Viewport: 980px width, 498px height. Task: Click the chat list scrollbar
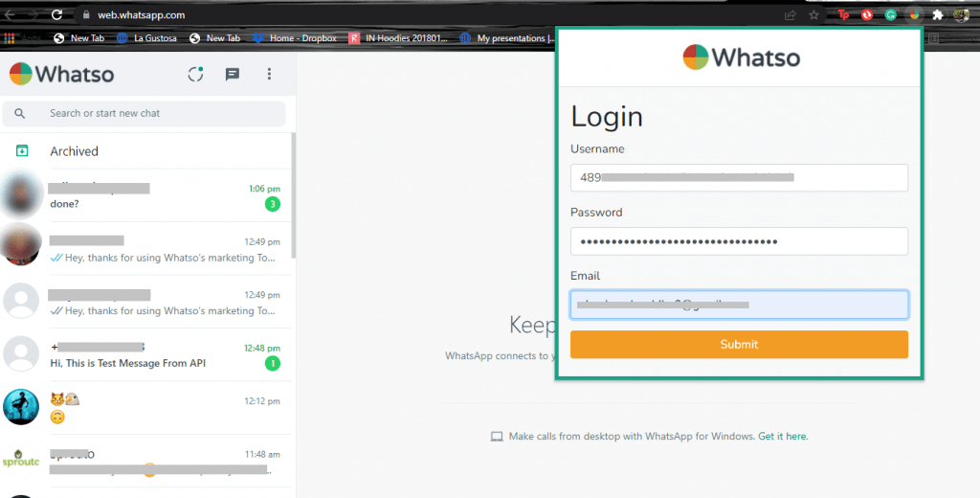click(x=294, y=194)
